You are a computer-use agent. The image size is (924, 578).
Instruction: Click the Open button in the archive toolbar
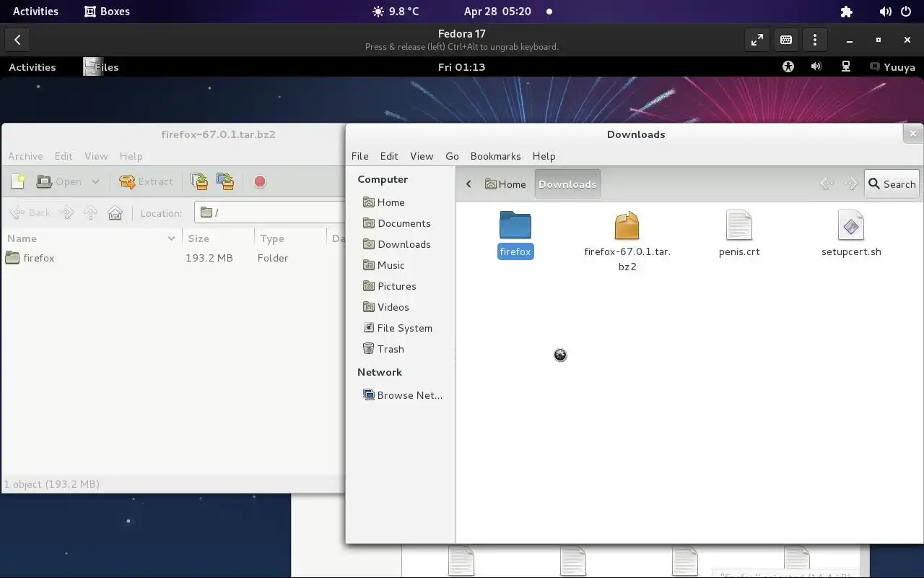click(x=60, y=181)
